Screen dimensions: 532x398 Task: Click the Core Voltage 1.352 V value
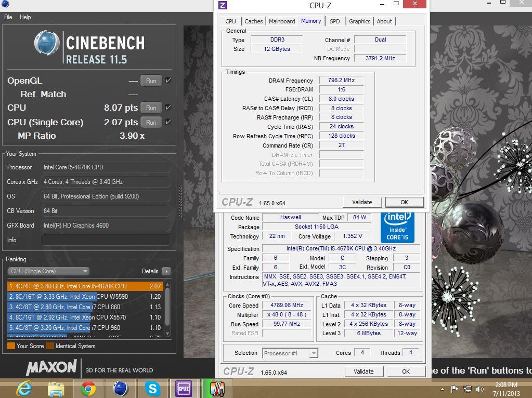353,236
